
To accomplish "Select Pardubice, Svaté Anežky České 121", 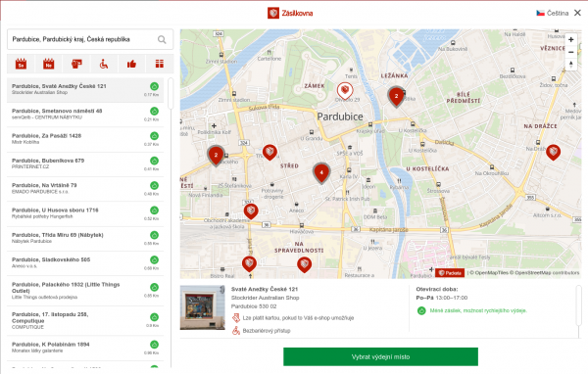I will 85,90.
